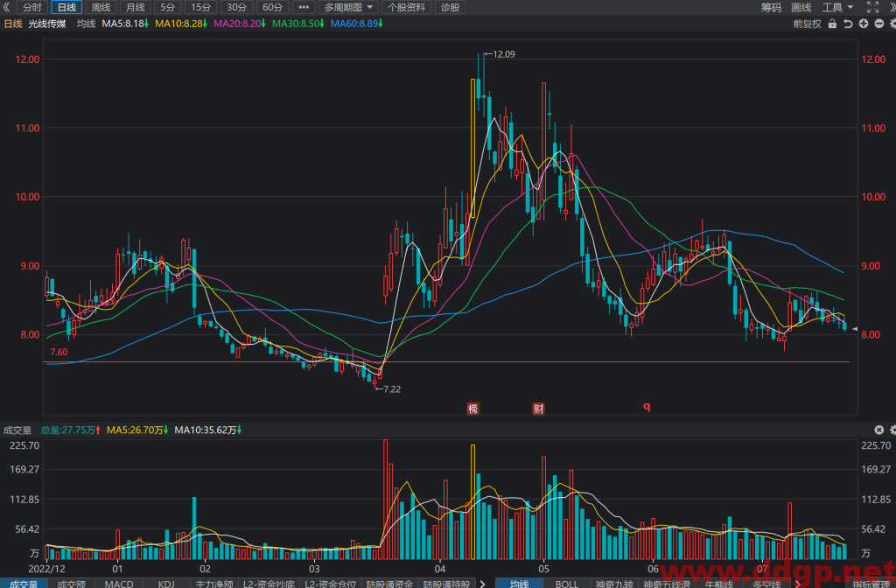Open the 陆股通资金 indicator tab

[x=389, y=584]
